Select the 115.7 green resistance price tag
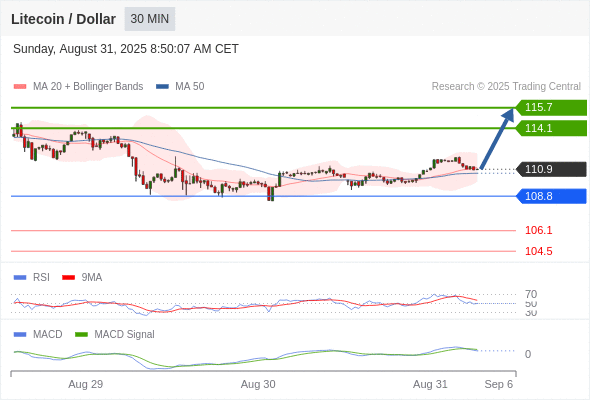The image size is (590, 400). point(551,107)
